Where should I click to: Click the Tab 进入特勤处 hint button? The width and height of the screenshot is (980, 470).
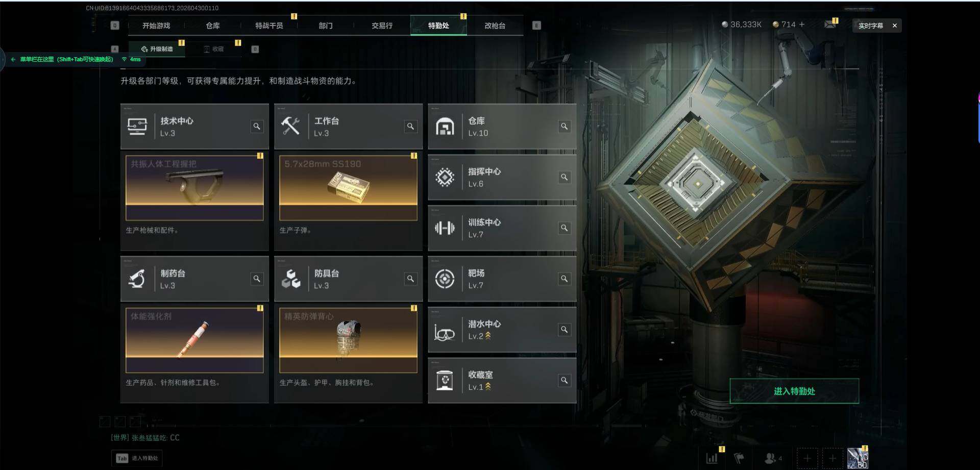coord(137,458)
